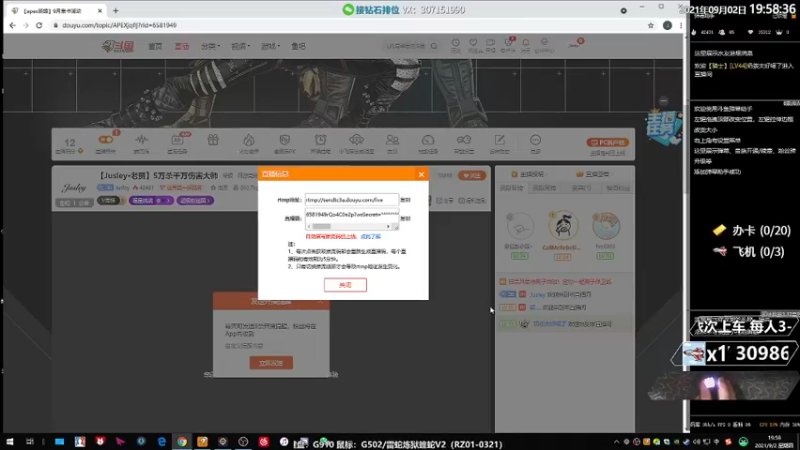Open CallMeRebell's avatar in ranking
The width and height of the screenshot is (800, 450).
pos(563,225)
